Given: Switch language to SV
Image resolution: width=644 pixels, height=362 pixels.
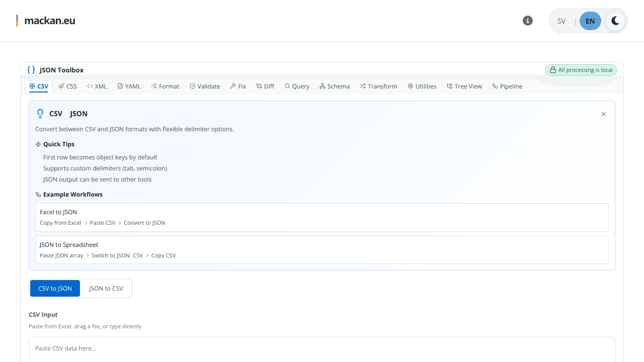Looking at the screenshot, I should pos(561,21).
